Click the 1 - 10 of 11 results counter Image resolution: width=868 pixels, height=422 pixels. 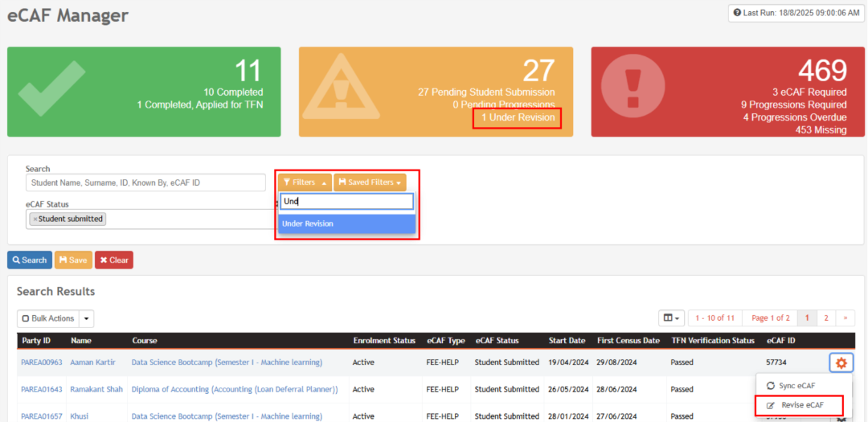(x=714, y=318)
